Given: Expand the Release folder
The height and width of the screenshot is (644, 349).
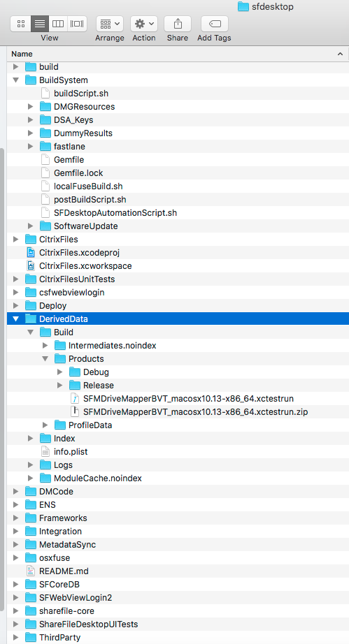Looking at the screenshot, I should (x=60, y=386).
